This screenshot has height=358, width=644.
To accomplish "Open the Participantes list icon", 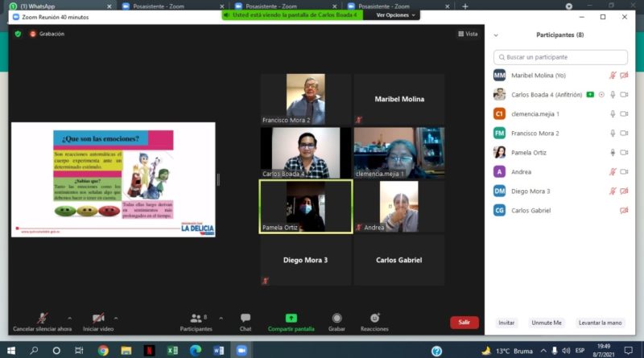I will [196, 319].
